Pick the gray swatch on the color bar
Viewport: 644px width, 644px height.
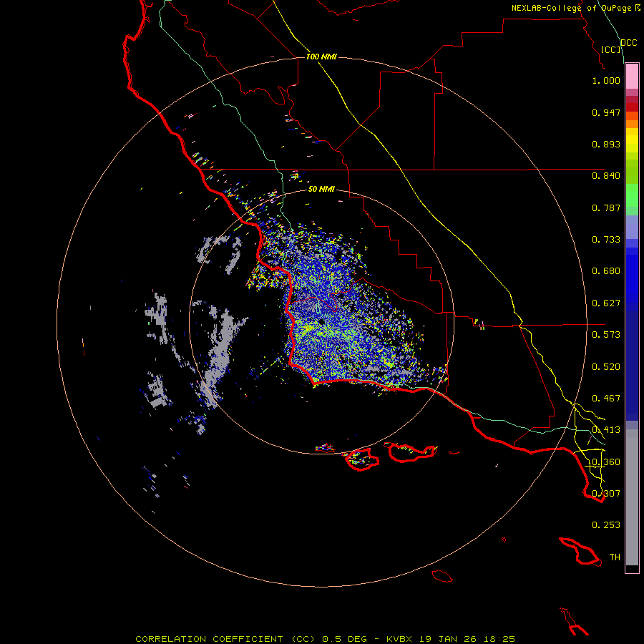point(632,497)
